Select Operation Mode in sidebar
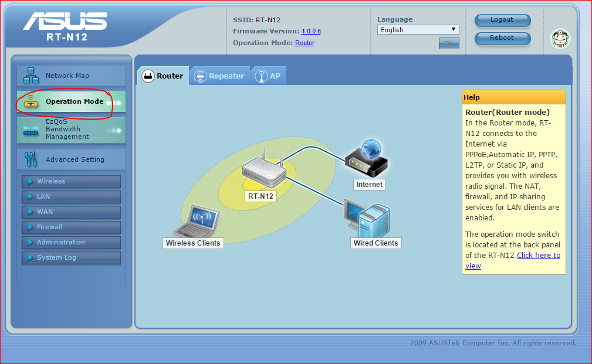Image resolution: width=592 pixels, height=364 pixels. point(72,101)
